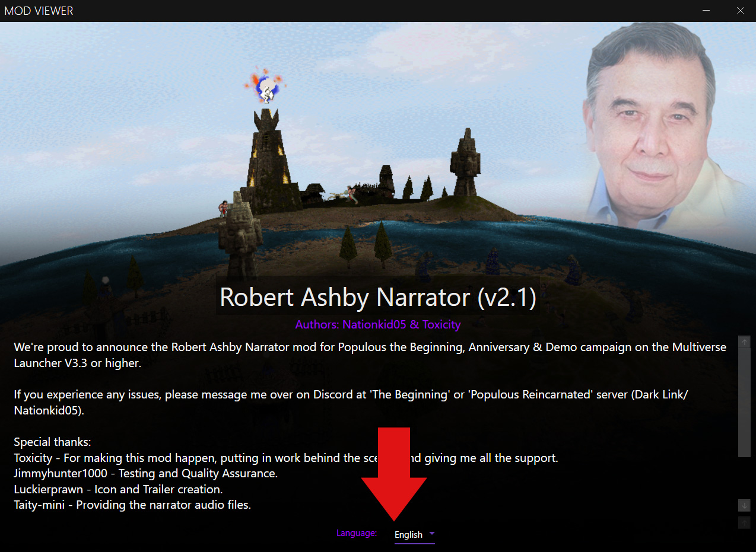Click the Luckierprawn credit line

tap(118, 490)
